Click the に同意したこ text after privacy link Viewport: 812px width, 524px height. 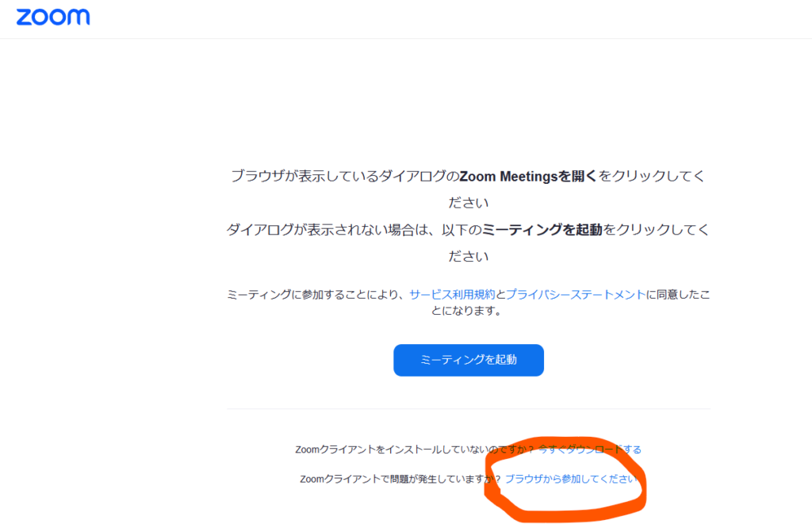coord(678,294)
